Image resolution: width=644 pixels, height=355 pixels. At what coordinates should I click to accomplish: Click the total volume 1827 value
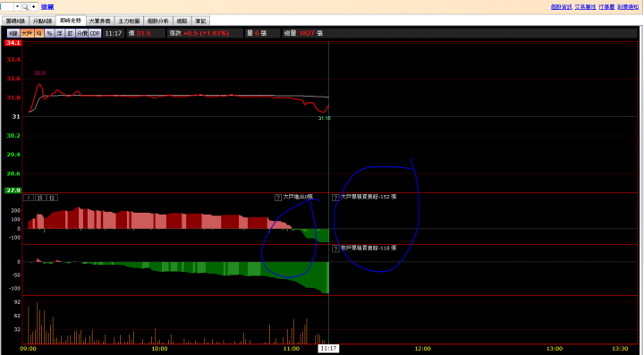click(x=307, y=33)
